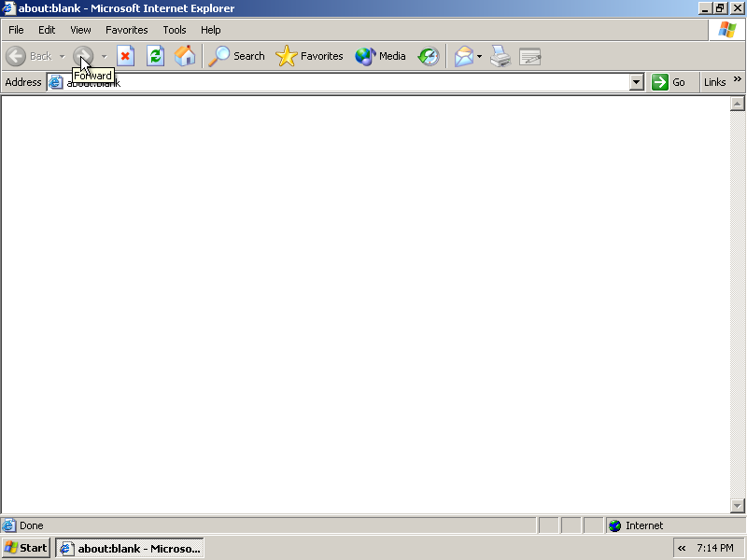Screen dimensions: 747x560
Task: Click the vertical scrollbar down arrow
Action: tap(737, 505)
